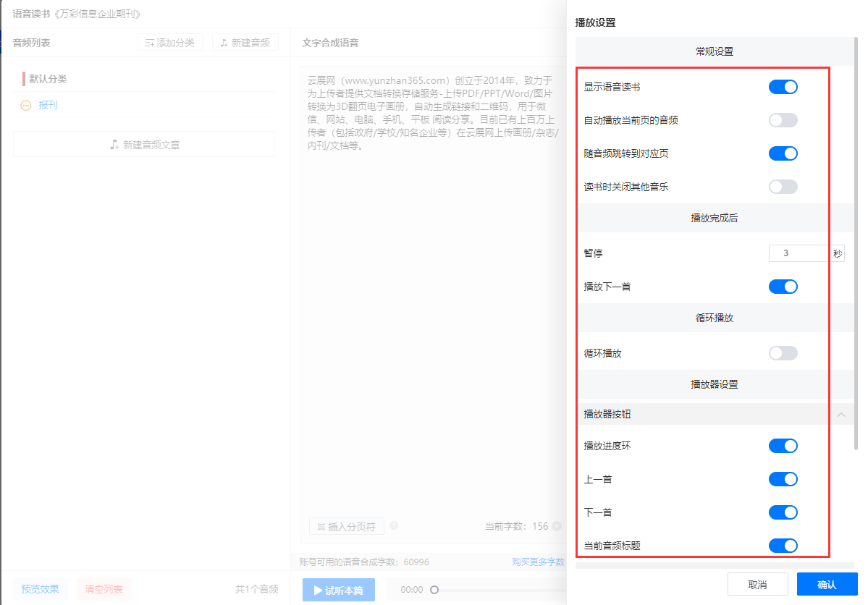Turn on 循环播放 switch
Image resolution: width=868 pixels, height=605 pixels.
pyautogui.click(x=783, y=353)
